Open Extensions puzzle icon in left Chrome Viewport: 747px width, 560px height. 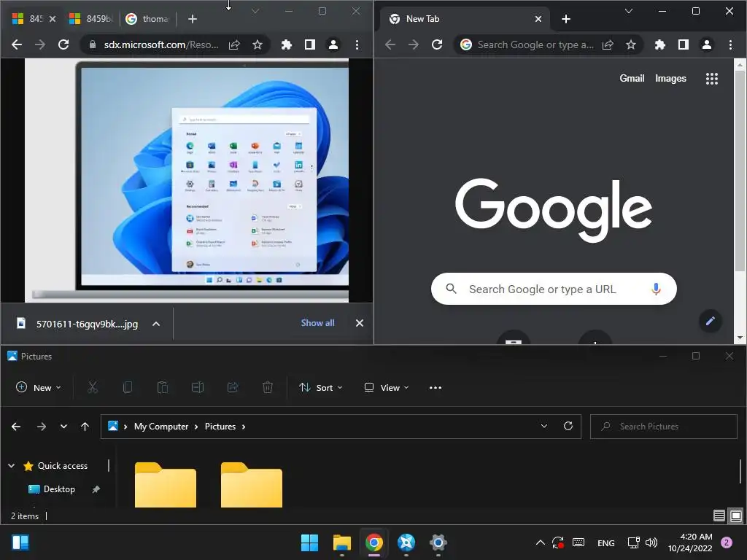(286, 44)
